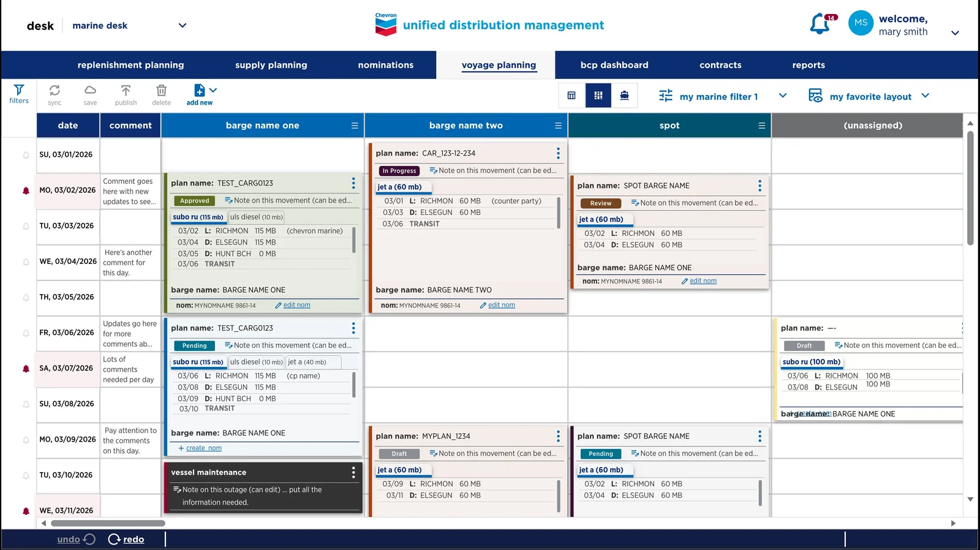This screenshot has height=550, width=980.
Task: Go to replenishment planning tab
Action: pos(130,65)
